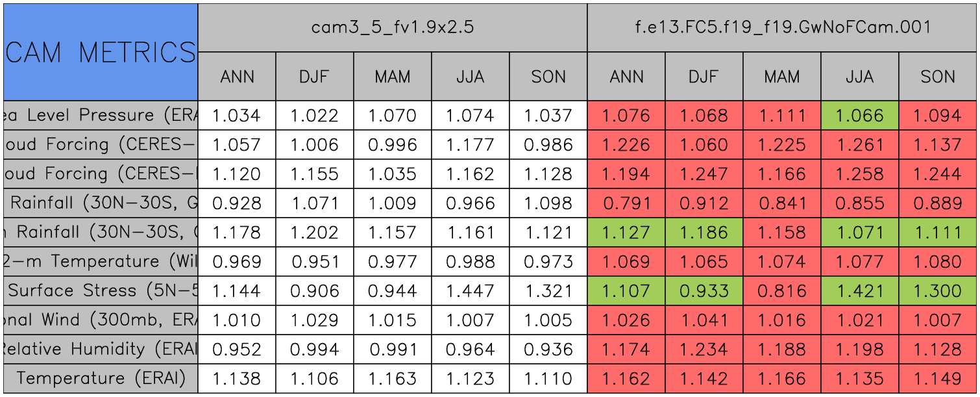Select the f.e13.FC5.f19_f19.GwNoFCam.001 header
The width and height of the screenshot is (980, 397).
click(782, 27)
